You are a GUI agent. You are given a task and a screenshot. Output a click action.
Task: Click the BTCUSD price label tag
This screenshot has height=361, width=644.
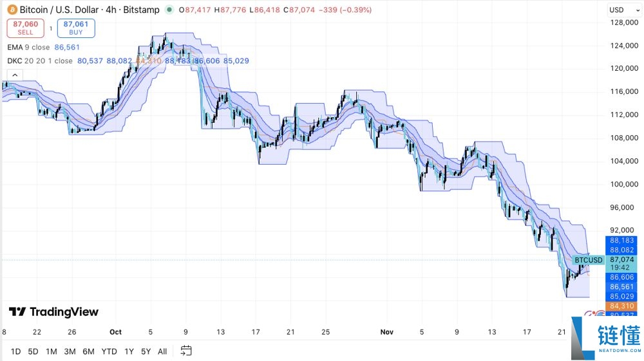[x=589, y=260]
